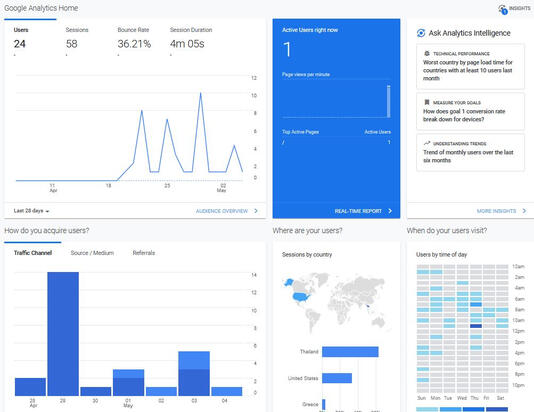Open the More Insights link
The image size is (534, 412).
[x=496, y=211]
